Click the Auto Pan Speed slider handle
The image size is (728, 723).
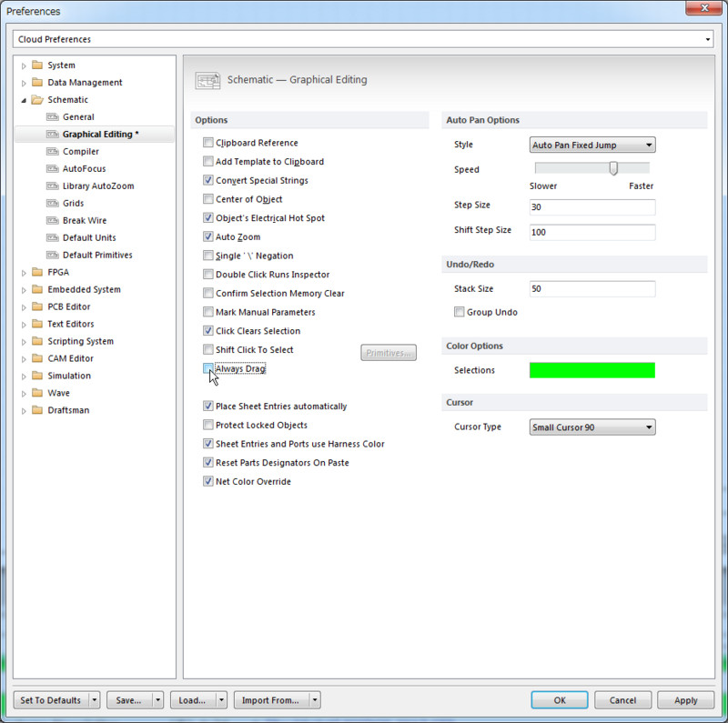tap(613, 168)
